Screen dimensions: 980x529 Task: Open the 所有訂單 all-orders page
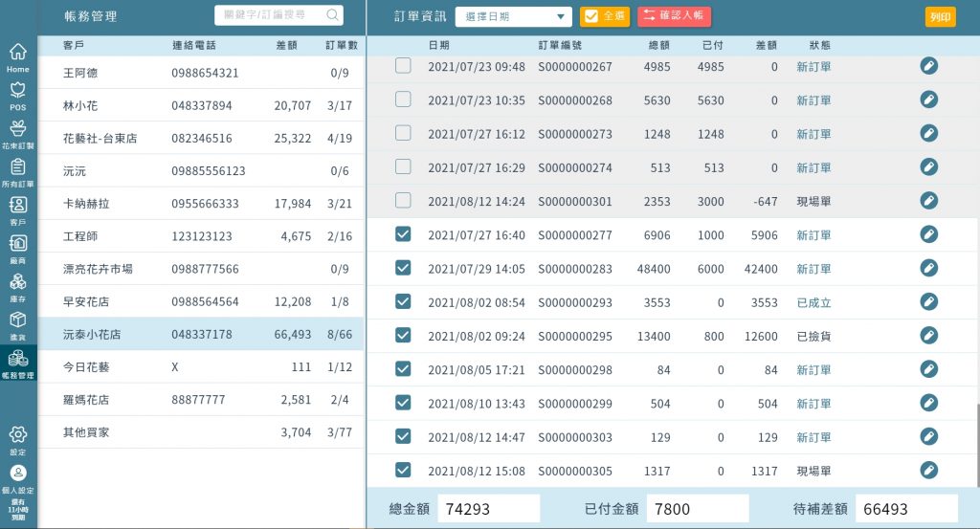click(18, 172)
